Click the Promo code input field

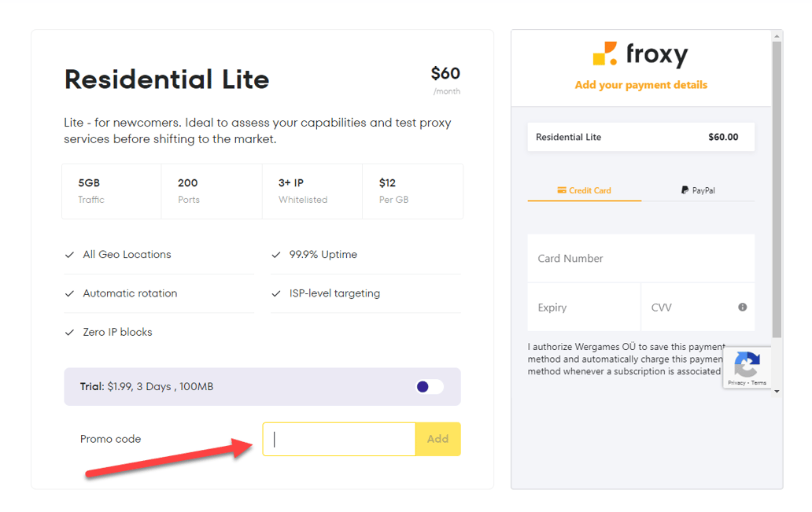click(338, 439)
